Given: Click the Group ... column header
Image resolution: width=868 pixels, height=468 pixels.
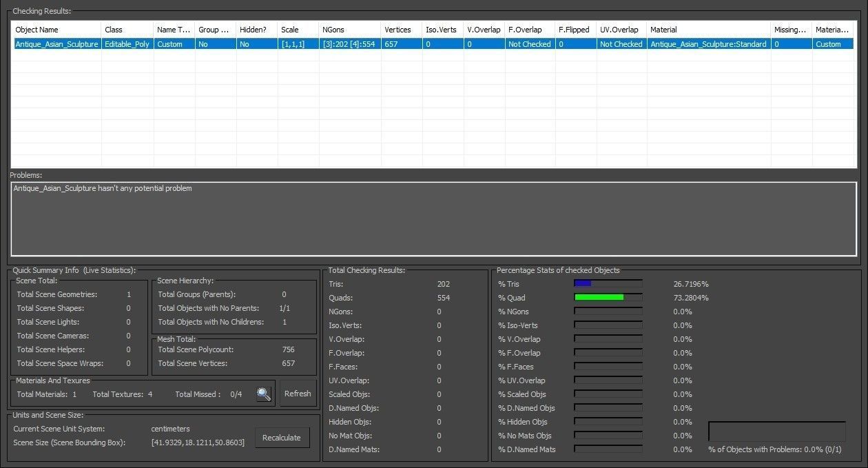Looking at the screenshot, I should [x=216, y=30].
